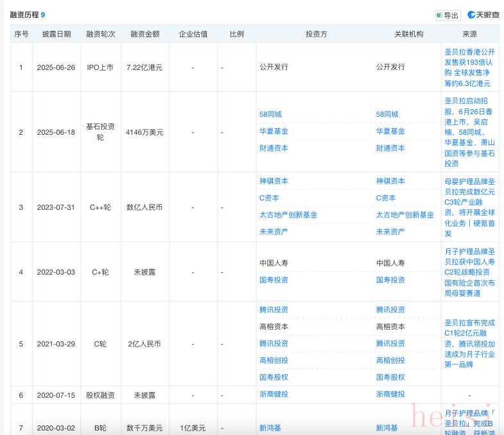The height and width of the screenshot is (435, 504).
Task: Open 未来资产 link in 投资方 column
Action: coord(274,232)
